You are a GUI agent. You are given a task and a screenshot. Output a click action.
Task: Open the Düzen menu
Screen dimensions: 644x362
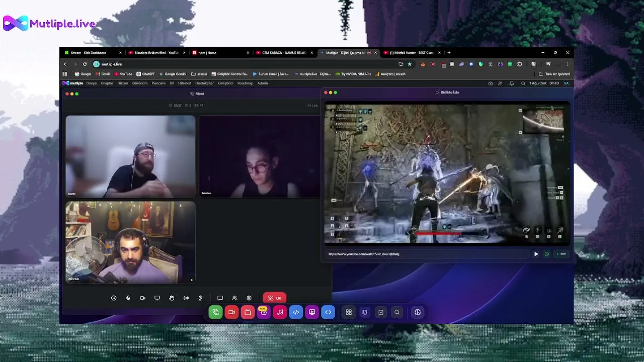(123, 83)
